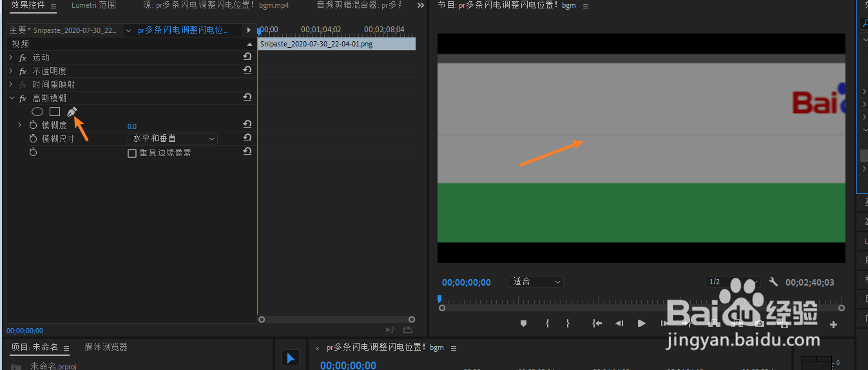Open timeline panel menu next to bgm
The image size is (868, 370).
[454, 348]
